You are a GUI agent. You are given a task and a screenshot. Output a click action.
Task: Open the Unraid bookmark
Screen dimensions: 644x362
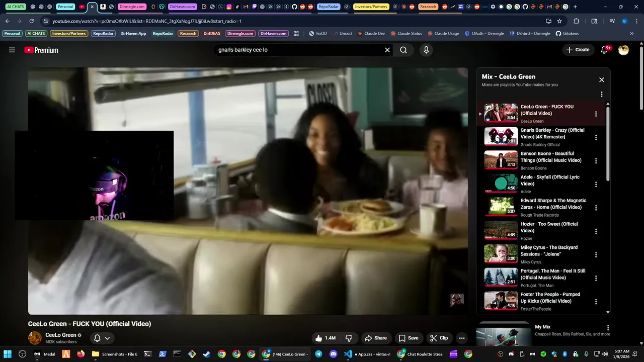pyautogui.click(x=342, y=33)
